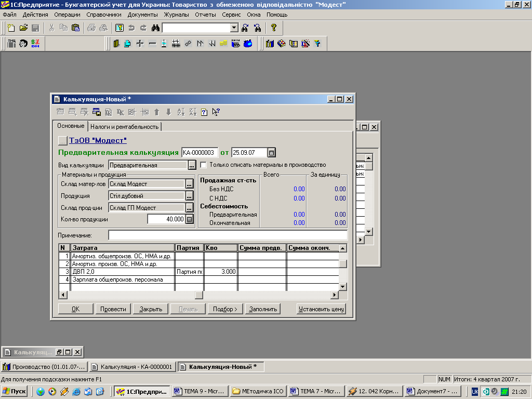Click the New document icon in main toolbar
The width and height of the screenshot is (532, 399).
(11, 28)
